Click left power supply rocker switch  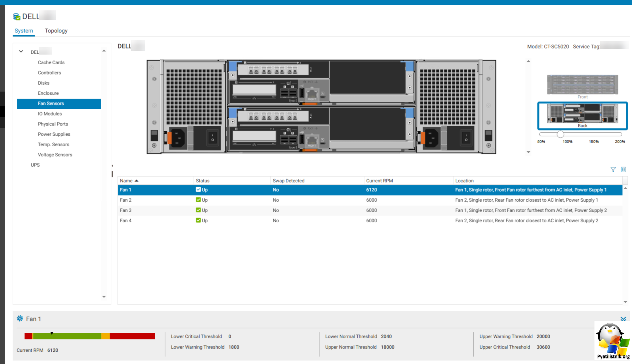tap(213, 138)
